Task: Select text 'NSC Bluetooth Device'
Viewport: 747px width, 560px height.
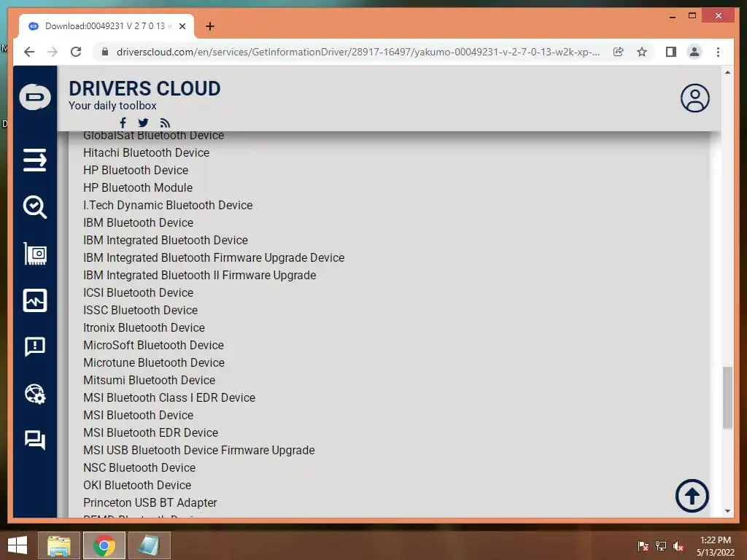Action: [139, 467]
